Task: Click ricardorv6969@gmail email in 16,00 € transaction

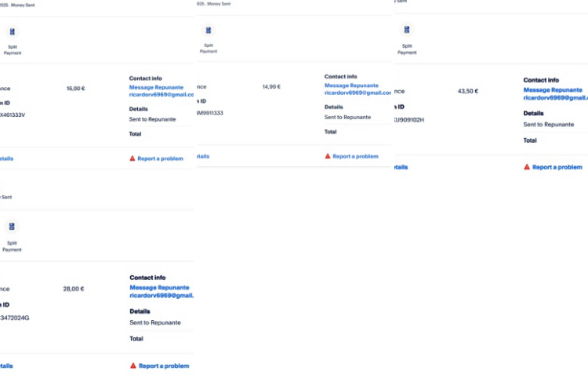Action: pos(162,95)
